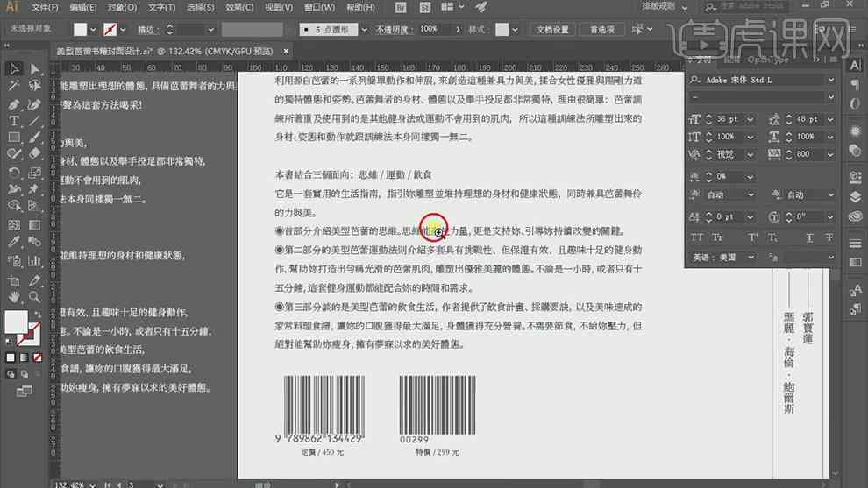Toggle All Caps (TT) in Character panel
Viewport: 868px width, 488px height.
pyautogui.click(x=697, y=237)
